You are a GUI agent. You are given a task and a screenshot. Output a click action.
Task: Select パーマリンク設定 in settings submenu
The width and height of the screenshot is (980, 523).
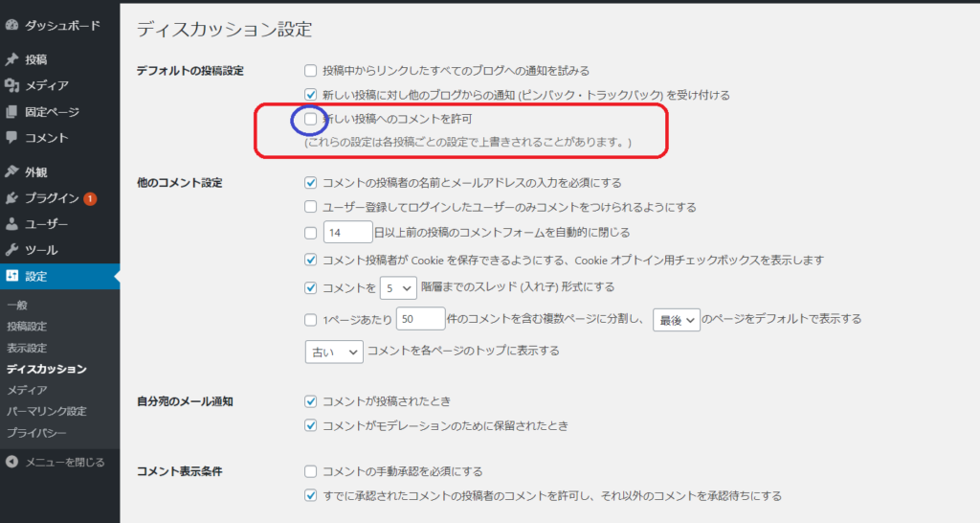coord(46,411)
